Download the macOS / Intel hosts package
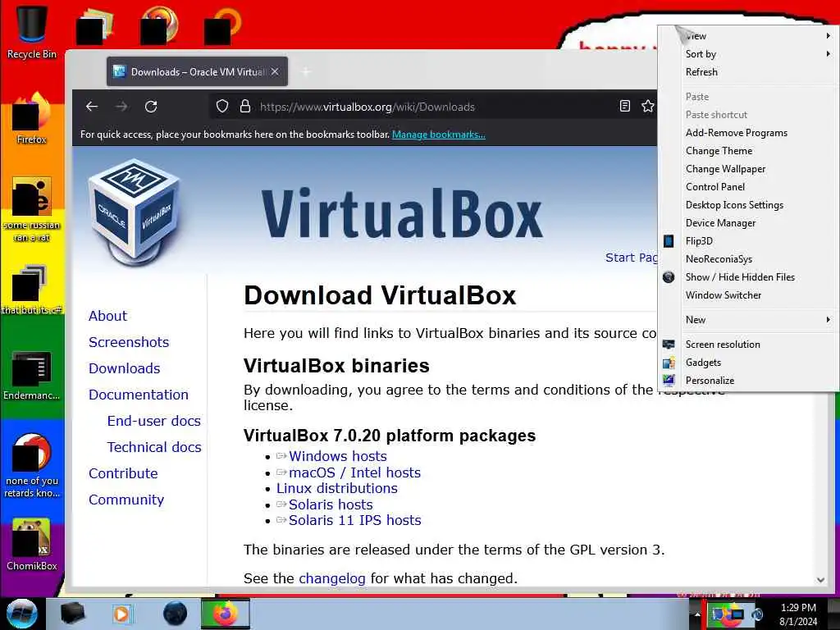The width and height of the screenshot is (840, 630). (x=354, y=472)
